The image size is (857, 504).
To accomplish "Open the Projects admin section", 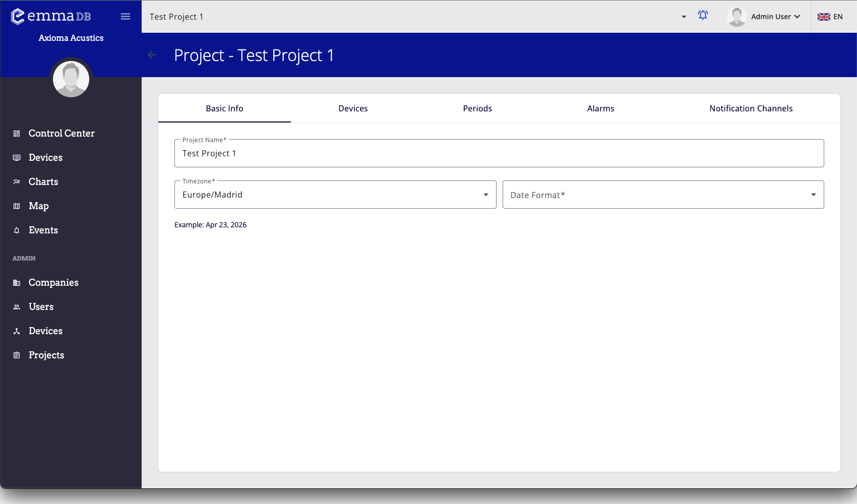I will pos(46,355).
